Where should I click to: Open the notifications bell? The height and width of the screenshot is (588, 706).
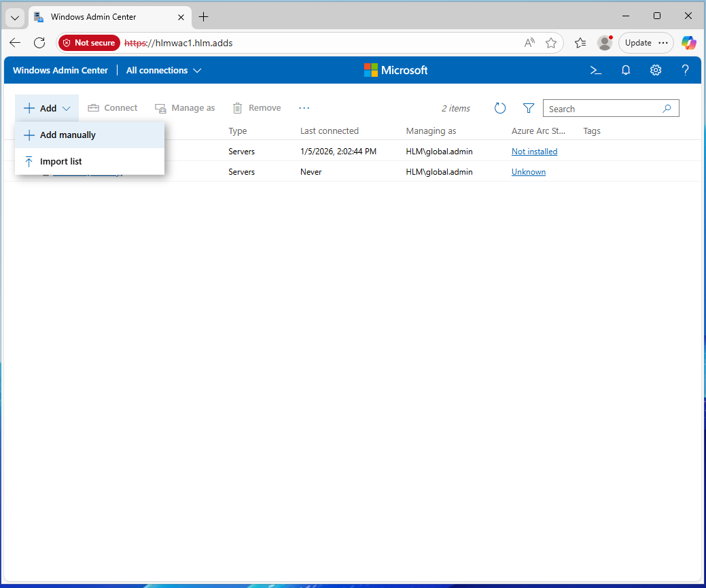[626, 70]
